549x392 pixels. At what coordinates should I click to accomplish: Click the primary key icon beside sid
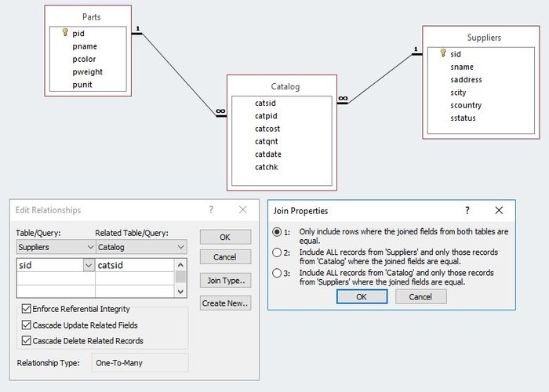[443, 54]
